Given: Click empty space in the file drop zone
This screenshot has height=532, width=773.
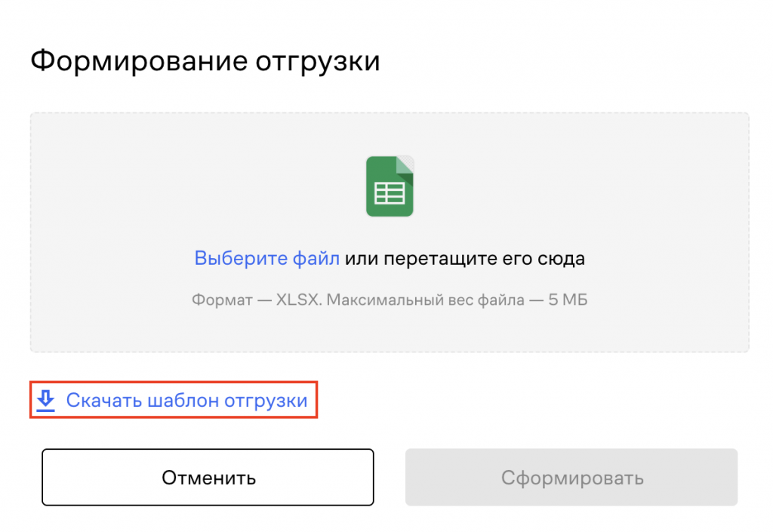Looking at the screenshot, I should [x=604, y=189].
